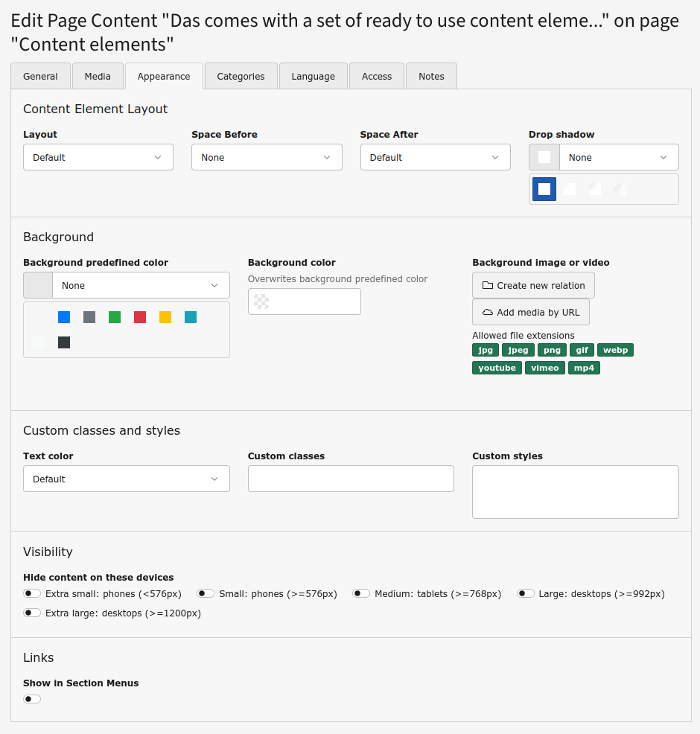
Task: Focus the Custom classes input field
Action: pyautogui.click(x=351, y=479)
